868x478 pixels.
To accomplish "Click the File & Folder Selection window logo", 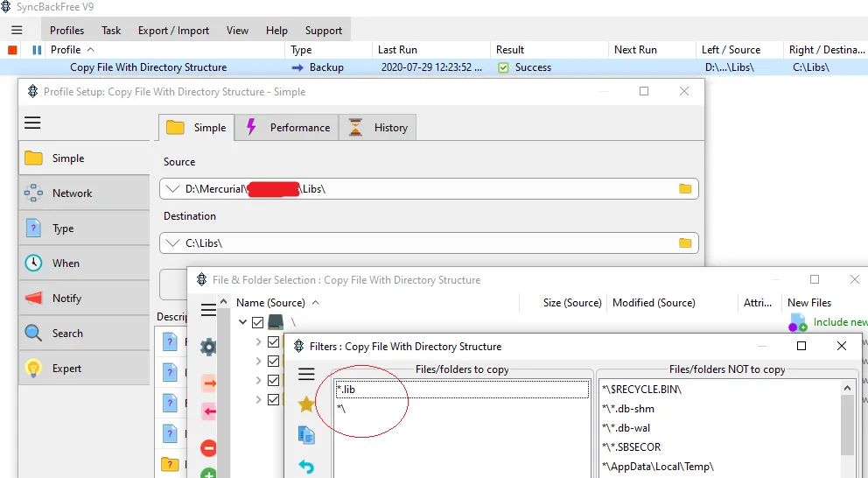I will click(x=202, y=280).
